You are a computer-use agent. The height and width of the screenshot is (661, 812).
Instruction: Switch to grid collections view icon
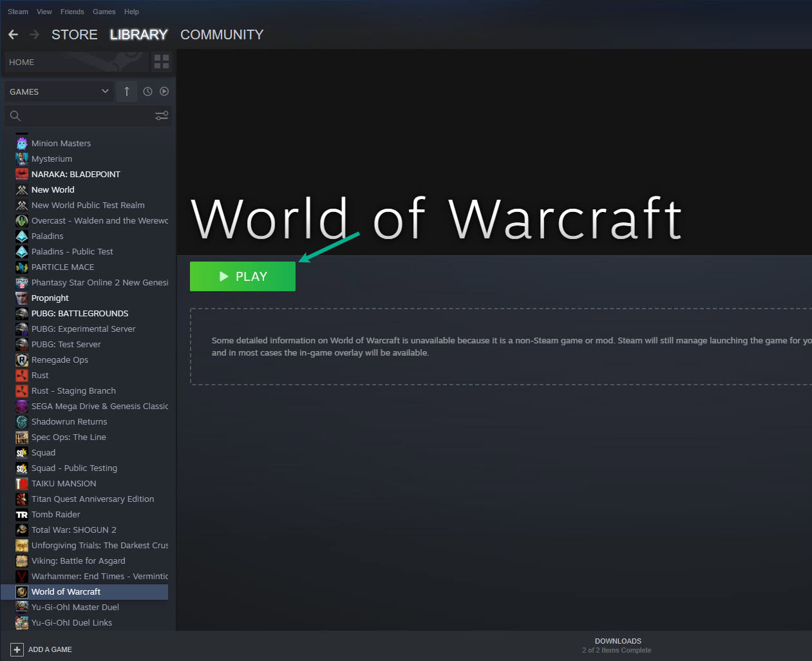(162, 62)
